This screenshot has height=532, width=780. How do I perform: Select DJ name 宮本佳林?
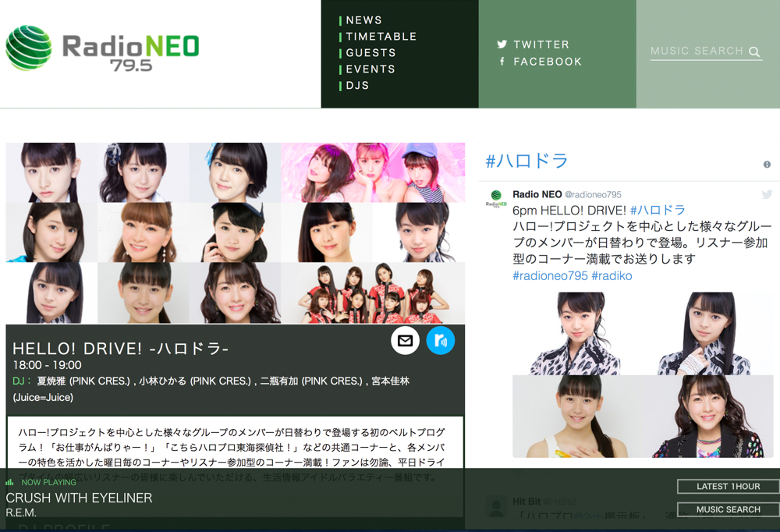pyautogui.click(x=391, y=381)
